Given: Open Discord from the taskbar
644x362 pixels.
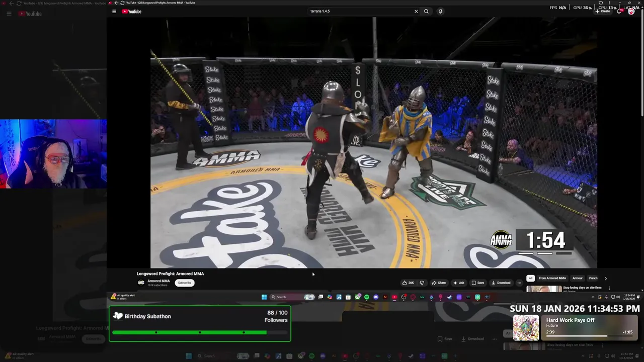Looking at the screenshot, I should click(x=376, y=297).
